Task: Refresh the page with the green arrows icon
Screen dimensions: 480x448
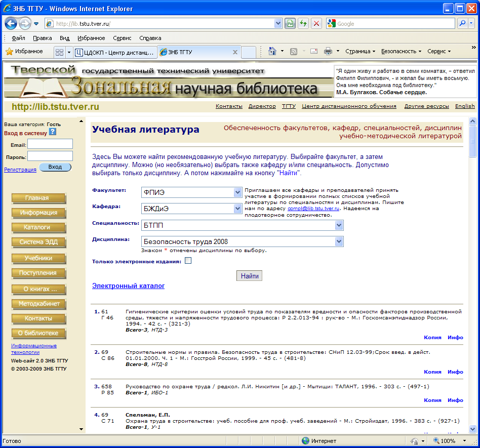Action: [303, 24]
